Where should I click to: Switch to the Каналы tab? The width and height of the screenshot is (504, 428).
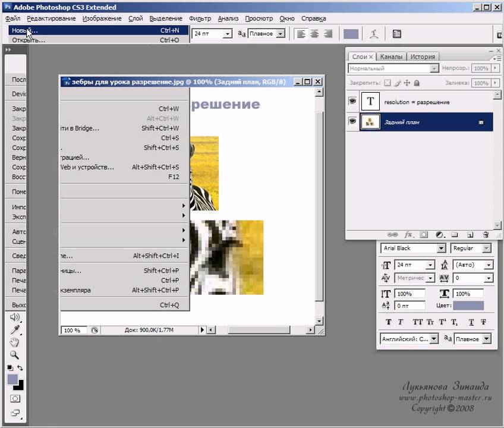click(x=391, y=56)
